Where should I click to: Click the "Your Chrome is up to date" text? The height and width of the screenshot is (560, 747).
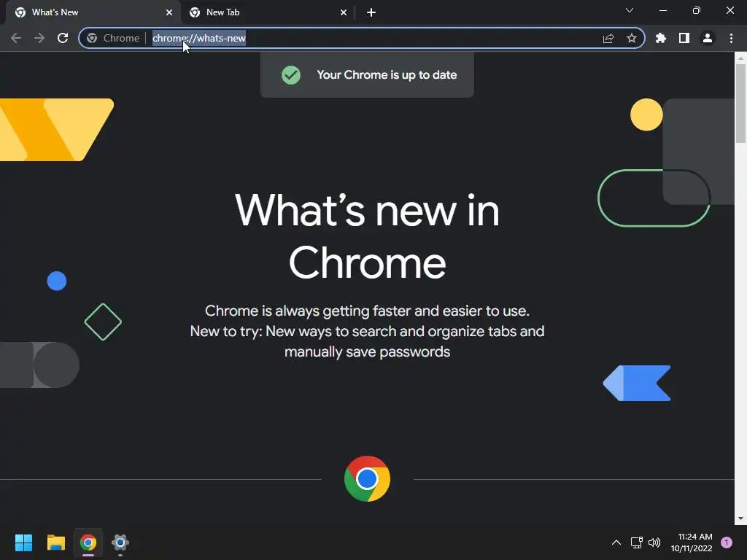387,75
